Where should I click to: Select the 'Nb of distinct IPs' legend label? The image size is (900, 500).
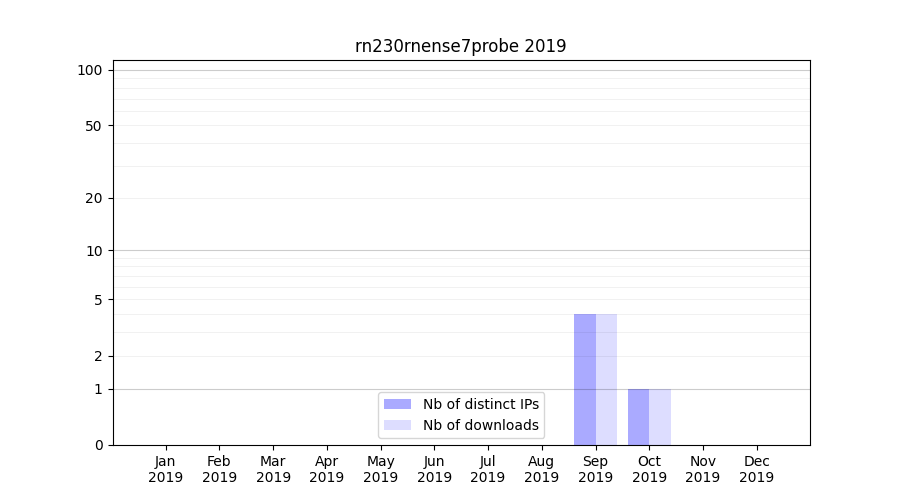480,404
